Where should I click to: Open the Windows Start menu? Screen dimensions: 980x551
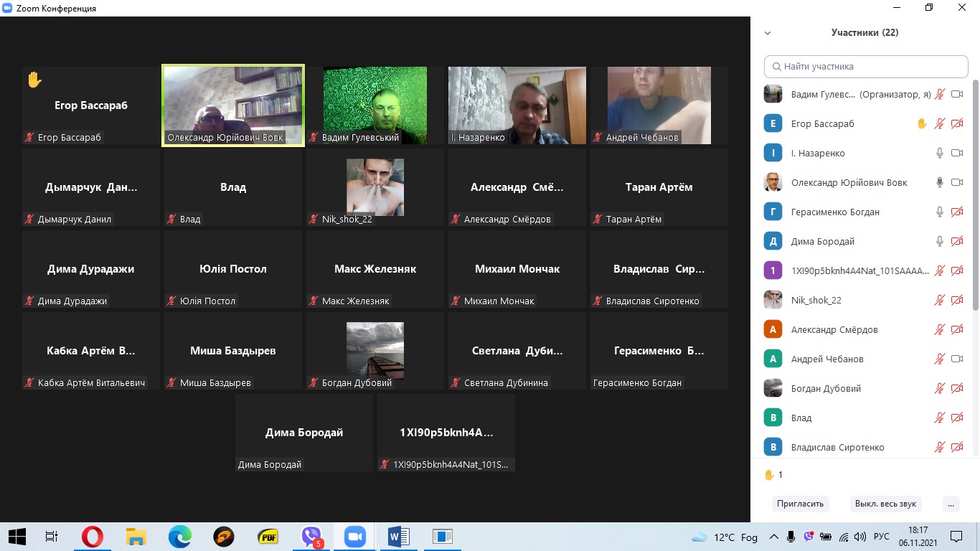click(x=17, y=537)
